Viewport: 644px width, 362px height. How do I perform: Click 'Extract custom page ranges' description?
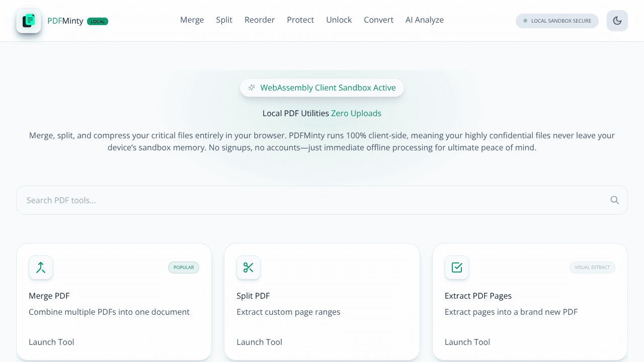[289, 312]
